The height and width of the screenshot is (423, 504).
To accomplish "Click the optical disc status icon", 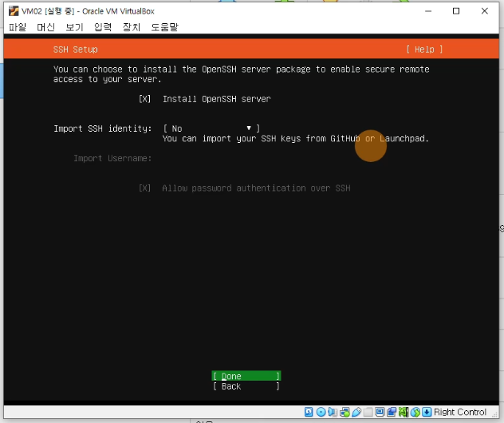I will click(321, 412).
